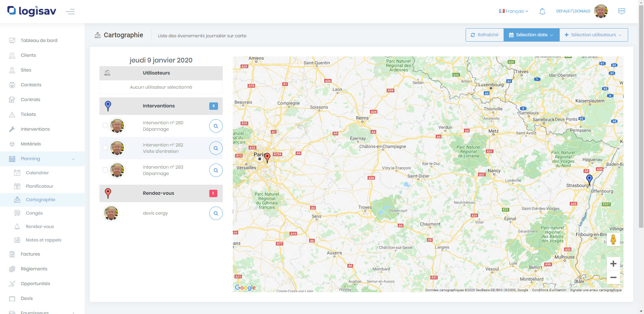The image size is (644, 314).
Task: Open Calendrier submenu item
Action: pyautogui.click(x=37, y=173)
